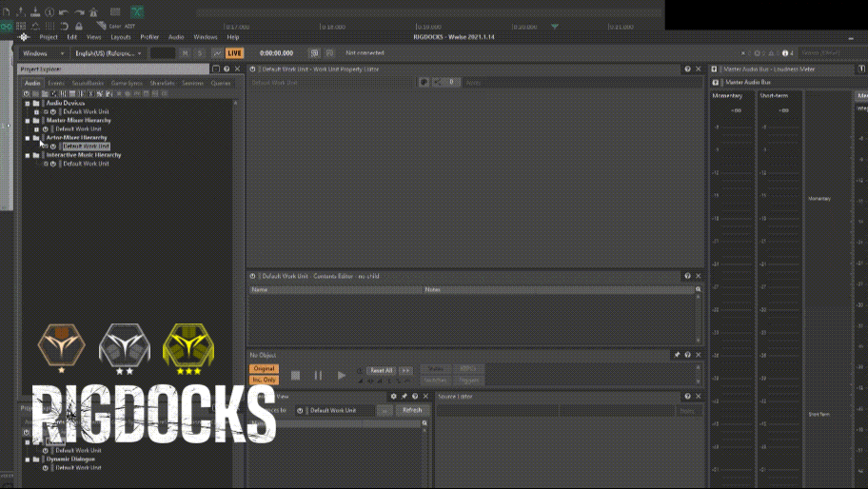Click the Reference View help icon
This screenshot has height=489, width=868.
(x=415, y=396)
